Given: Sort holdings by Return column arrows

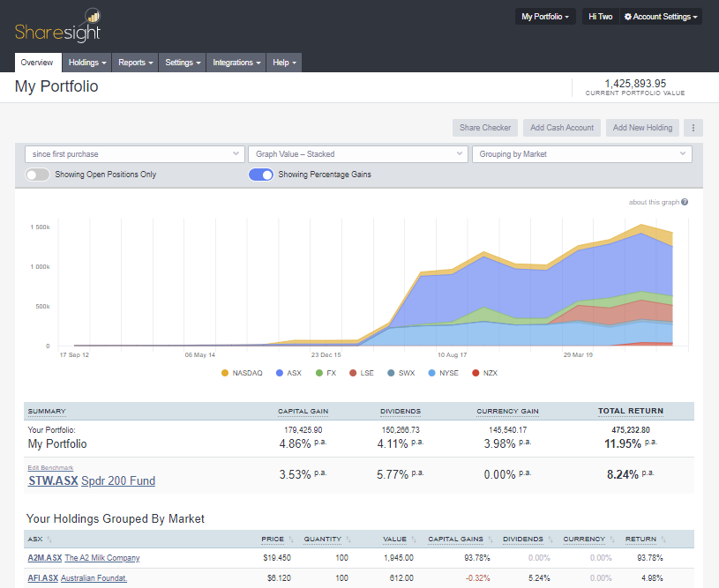Looking at the screenshot, I should coord(663,540).
